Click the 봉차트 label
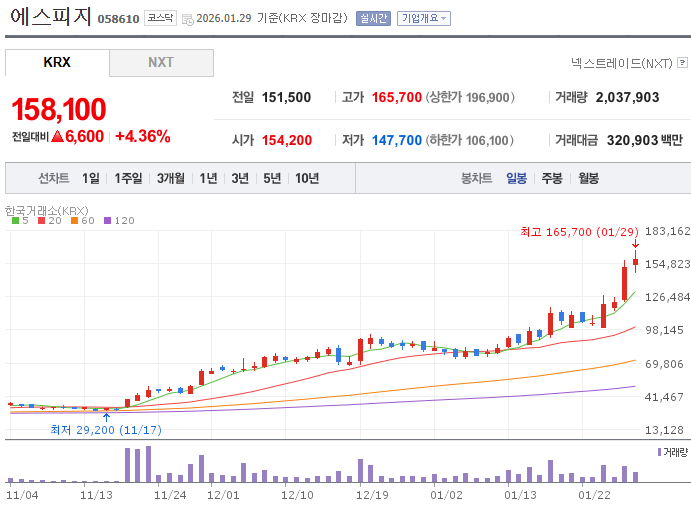 coord(476,178)
